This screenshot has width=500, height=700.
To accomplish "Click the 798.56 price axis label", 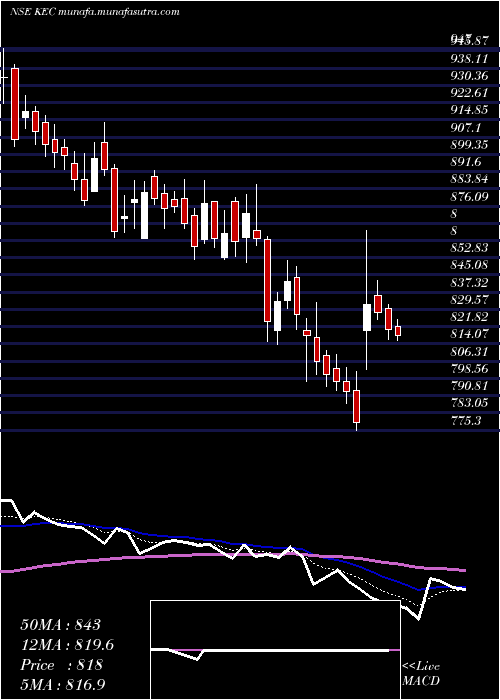I will tap(469, 368).
